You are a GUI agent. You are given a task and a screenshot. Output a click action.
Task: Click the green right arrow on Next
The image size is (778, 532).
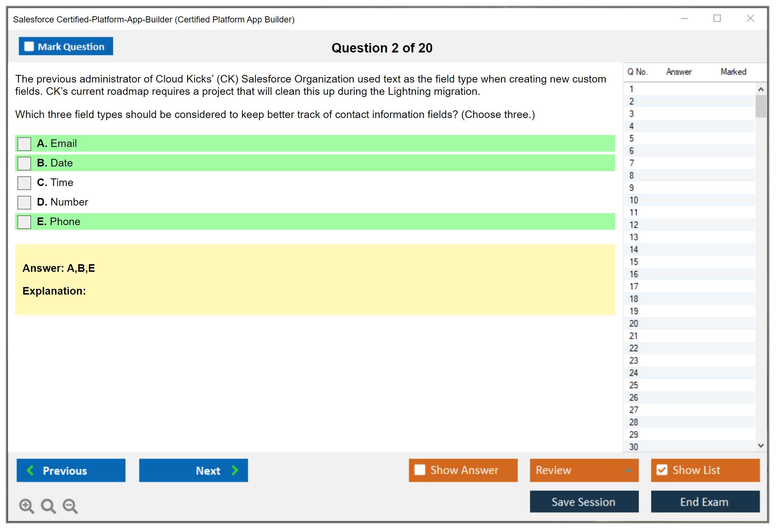point(235,470)
